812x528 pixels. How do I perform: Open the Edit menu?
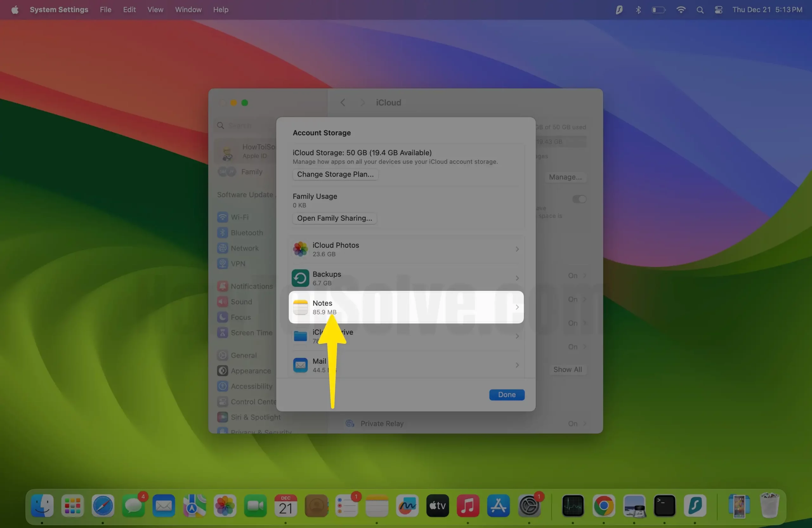[x=129, y=10]
